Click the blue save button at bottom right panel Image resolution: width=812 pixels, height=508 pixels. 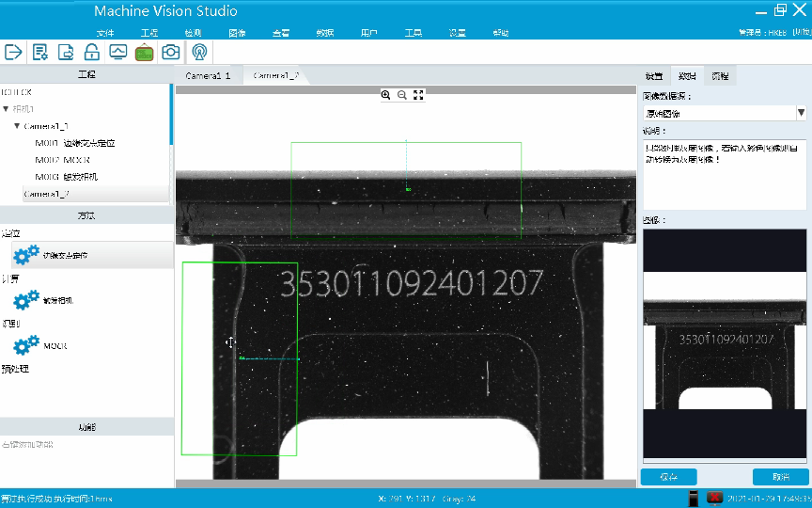tap(668, 477)
